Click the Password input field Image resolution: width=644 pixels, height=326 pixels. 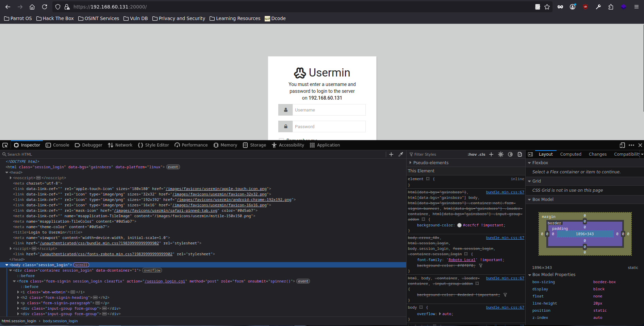tap(329, 127)
